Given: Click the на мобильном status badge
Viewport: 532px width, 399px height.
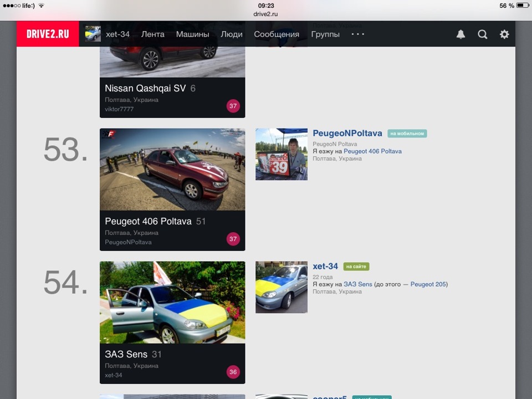Looking at the screenshot, I should point(407,134).
